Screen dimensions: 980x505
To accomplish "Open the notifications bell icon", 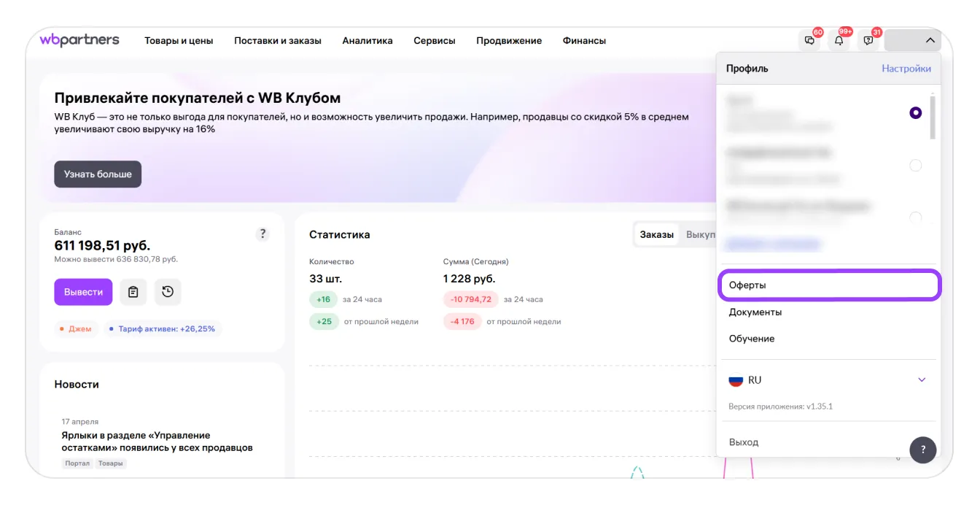I will 839,41.
